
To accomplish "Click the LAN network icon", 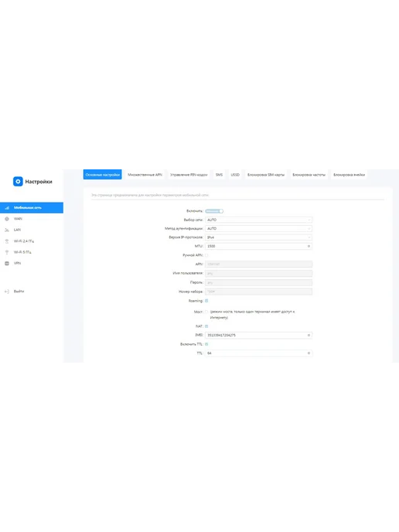I will click(x=7, y=230).
